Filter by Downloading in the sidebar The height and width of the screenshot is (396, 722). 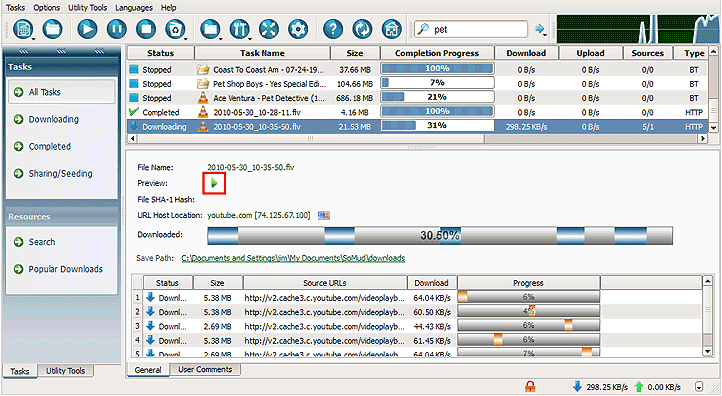coord(53,119)
